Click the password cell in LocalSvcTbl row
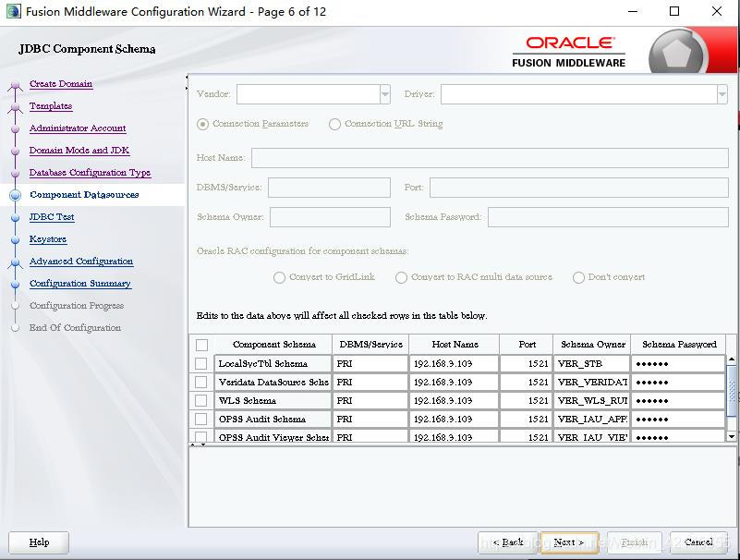This screenshot has height=560, width=740. point(678,363)
